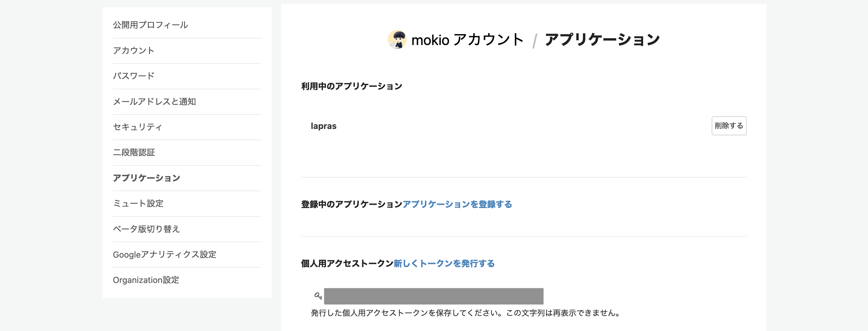The height and width of the screenshot is (331, 868).
Task: Open アカウント settings
Action: [x=134, y=50]
